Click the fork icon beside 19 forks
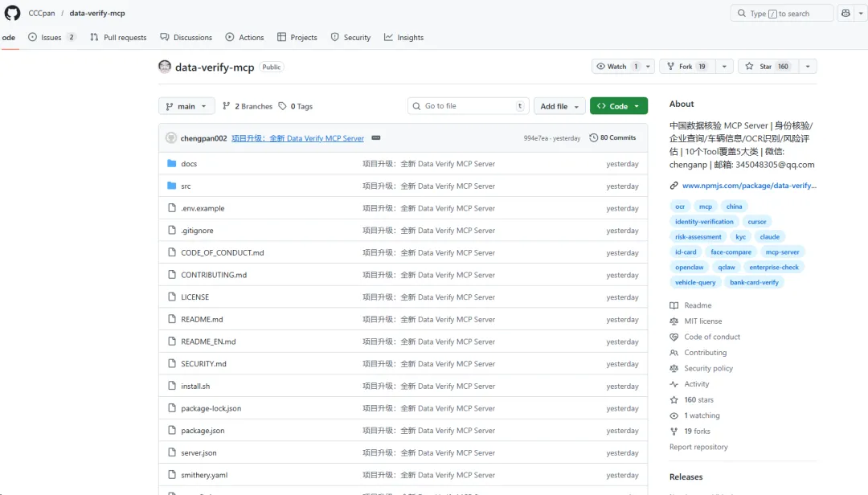Screen dimensions: 868x495 pyautogui.click(x=674, y=432)
